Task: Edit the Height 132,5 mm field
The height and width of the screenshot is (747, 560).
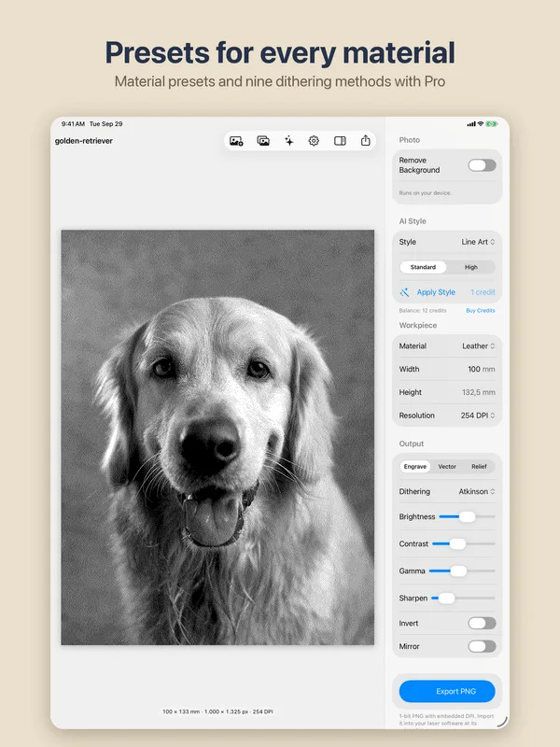Action: [447, 392]
